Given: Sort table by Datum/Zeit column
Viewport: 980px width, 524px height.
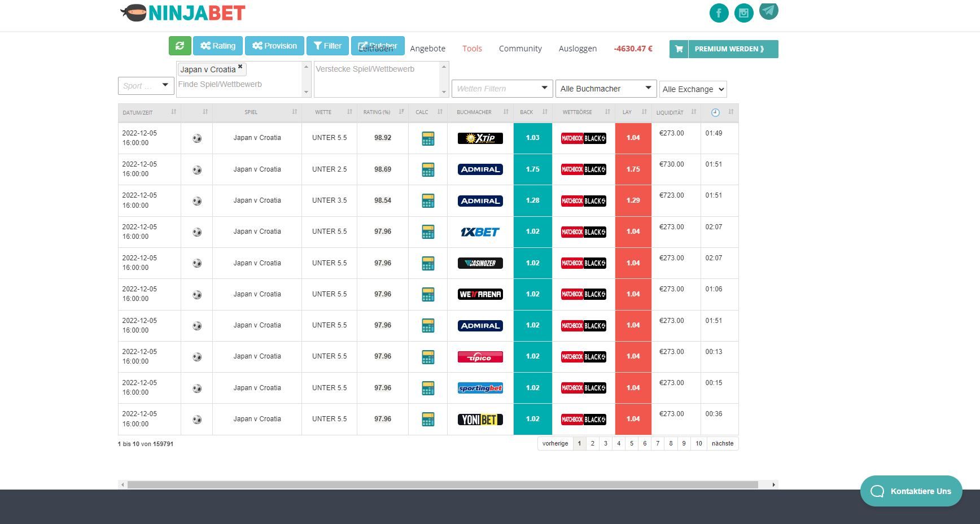Looking at the screenshot, I should [149, 112].
